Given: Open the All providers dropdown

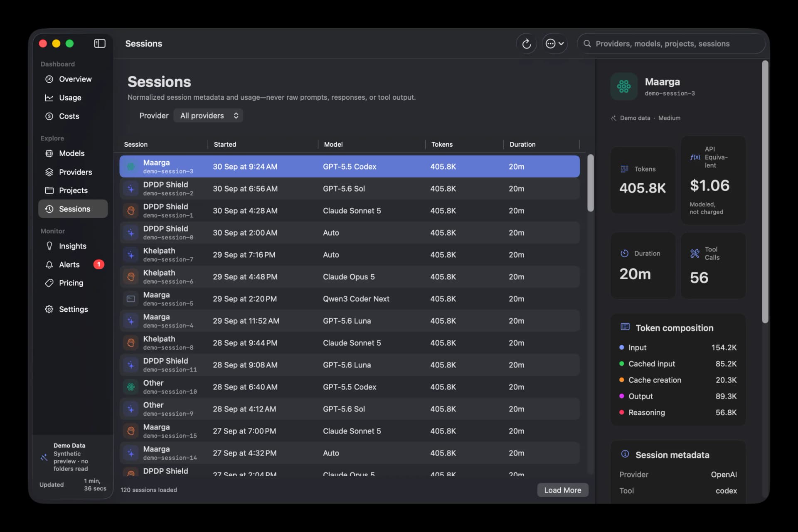Looking at the screenshot, I should pyautogui.click(x=208, y=116).
